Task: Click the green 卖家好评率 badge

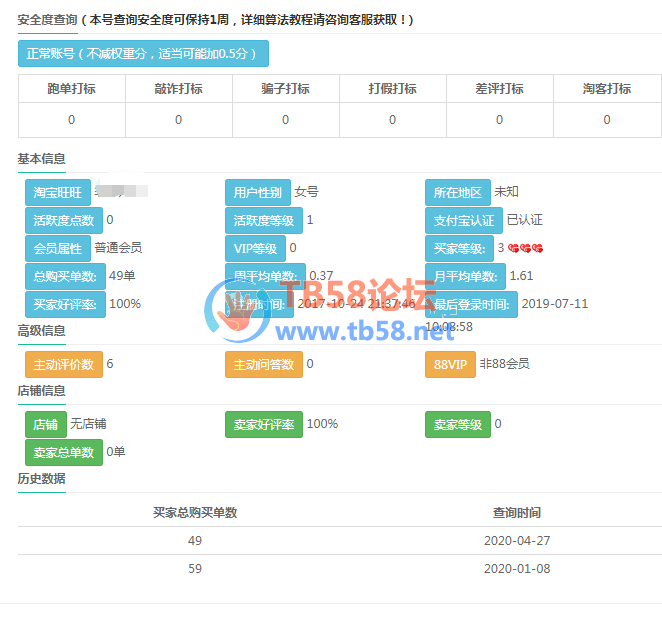Action: (263, 424)
